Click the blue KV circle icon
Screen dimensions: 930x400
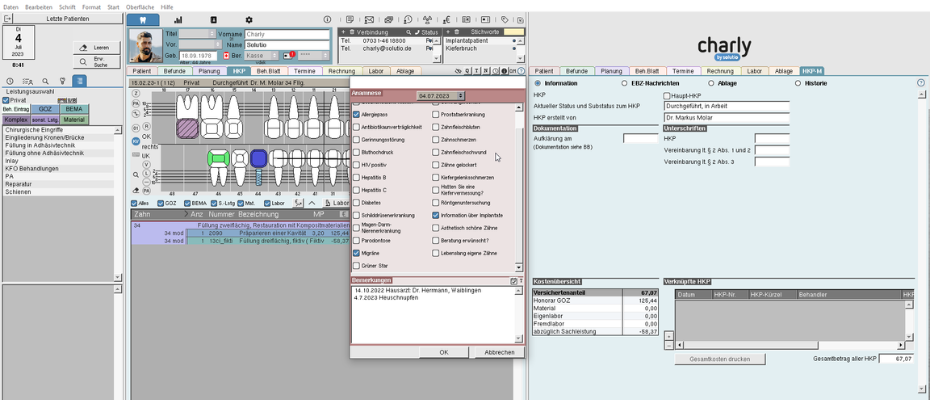pos(136,141)
